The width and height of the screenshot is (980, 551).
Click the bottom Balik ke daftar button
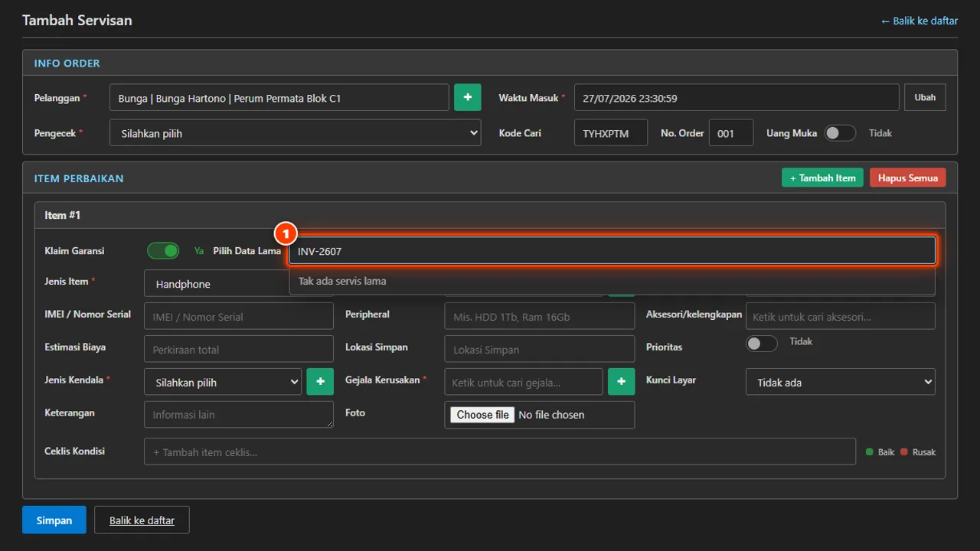(142, 520)
